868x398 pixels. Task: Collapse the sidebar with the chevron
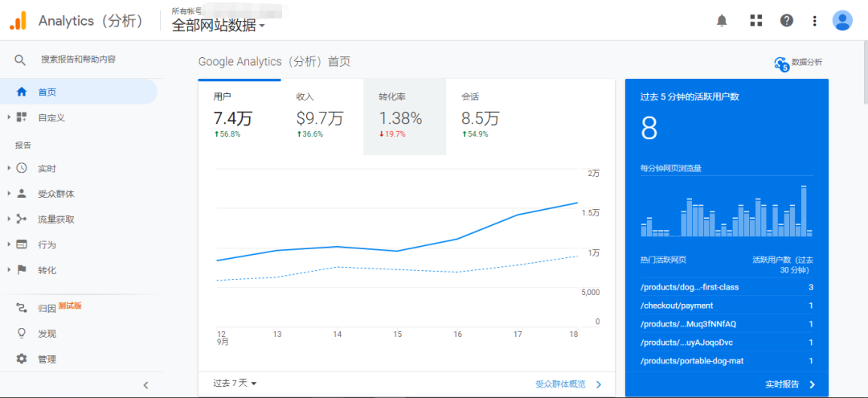point(145,385)
